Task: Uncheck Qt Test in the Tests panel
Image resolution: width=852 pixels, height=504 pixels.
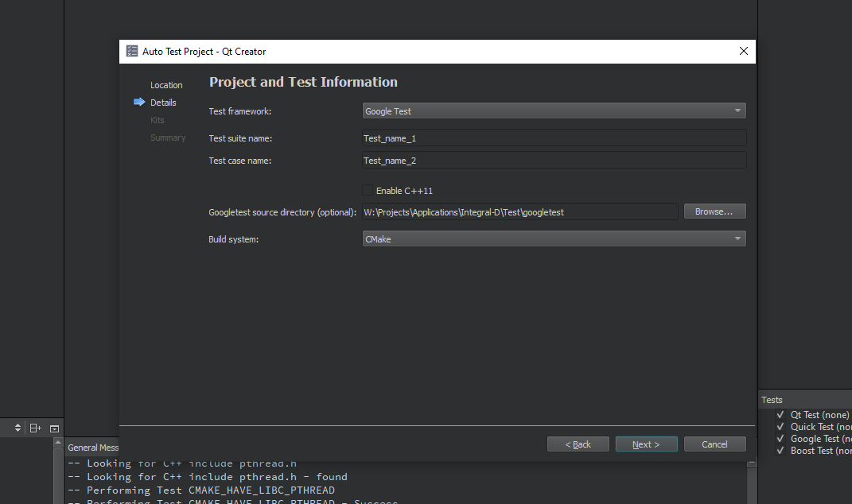Action: pyautogui.click(x=780, y=415)
